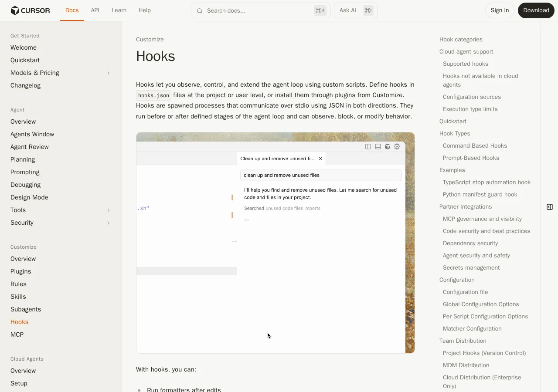Jump to Dependency security

[x=470, y=243]
